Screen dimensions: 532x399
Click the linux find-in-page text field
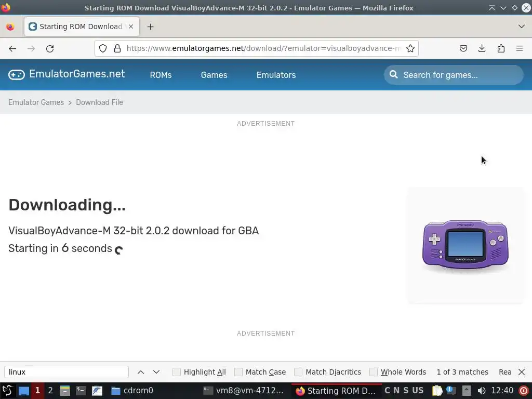click(66, 372)
